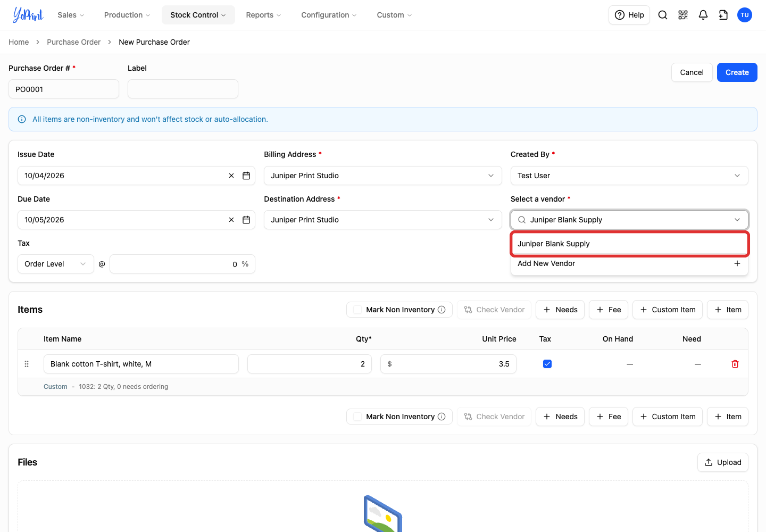Open the Order Level tax dropdown
Image resolution: width=766 pixels, height=532 pixels.
[x=56, y=264]
